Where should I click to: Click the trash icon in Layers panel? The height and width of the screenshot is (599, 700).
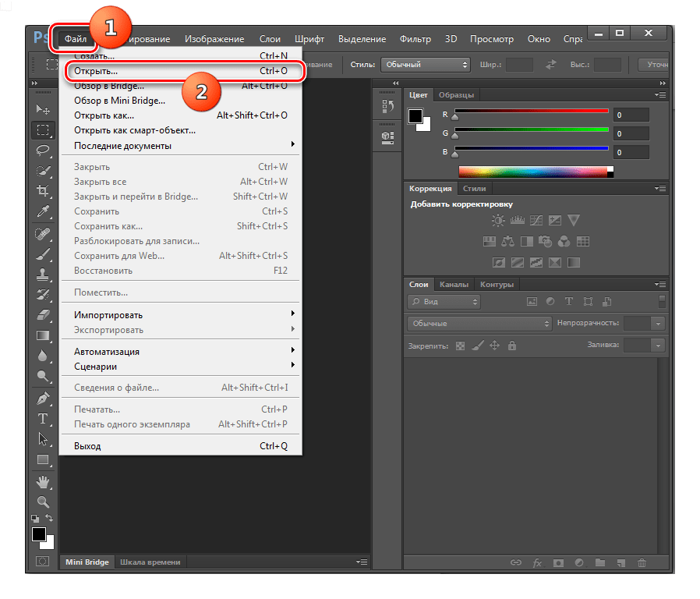click(642, 562)
